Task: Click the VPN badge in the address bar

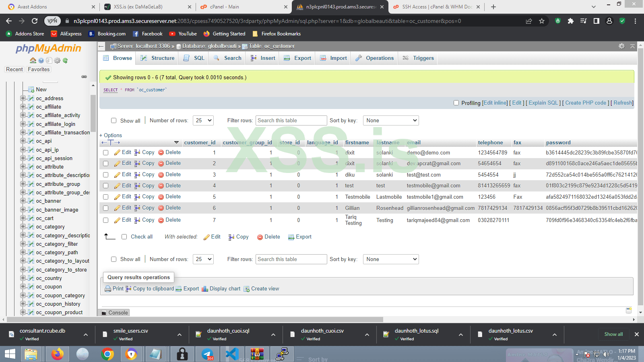Action: (52, 21)
